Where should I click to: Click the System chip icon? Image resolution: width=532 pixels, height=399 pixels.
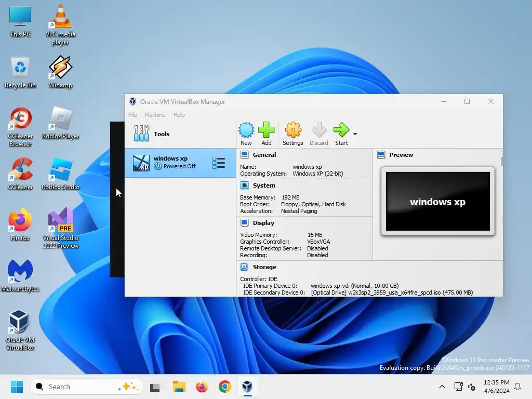click(x=244, y=185)
